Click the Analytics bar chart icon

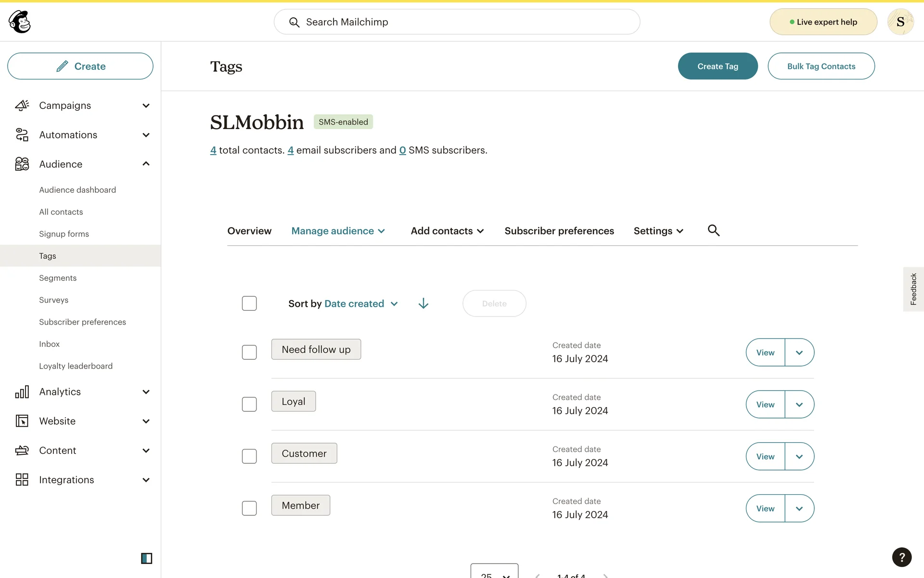tap(22, 392)
